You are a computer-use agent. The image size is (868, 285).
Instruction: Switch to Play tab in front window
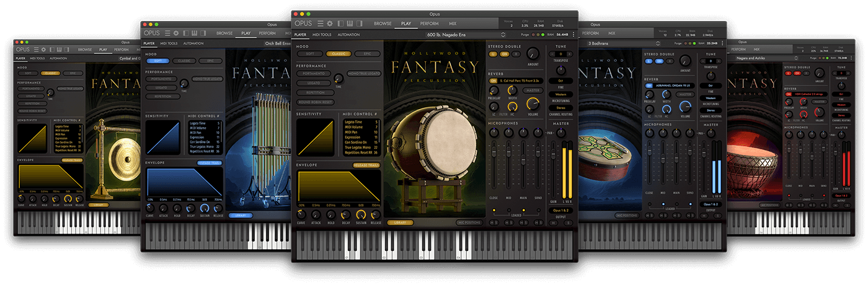406,24
